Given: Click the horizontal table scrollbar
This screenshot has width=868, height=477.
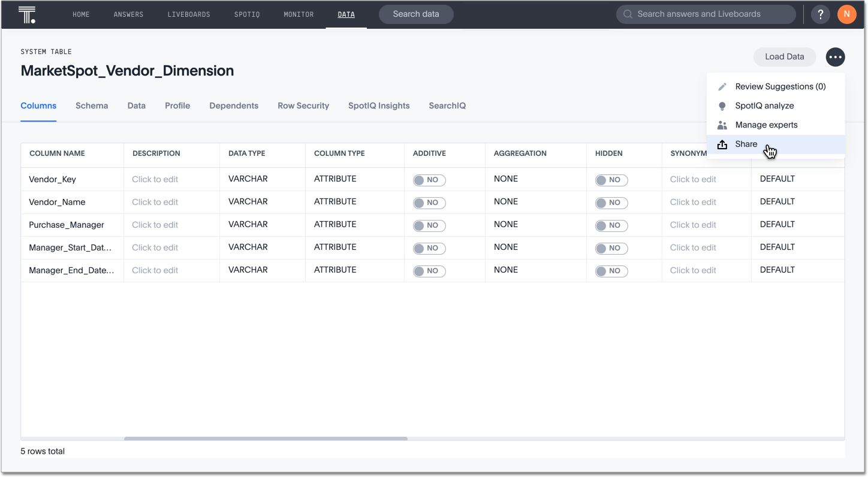Looking at the screenshot, I should click(266, 439).
